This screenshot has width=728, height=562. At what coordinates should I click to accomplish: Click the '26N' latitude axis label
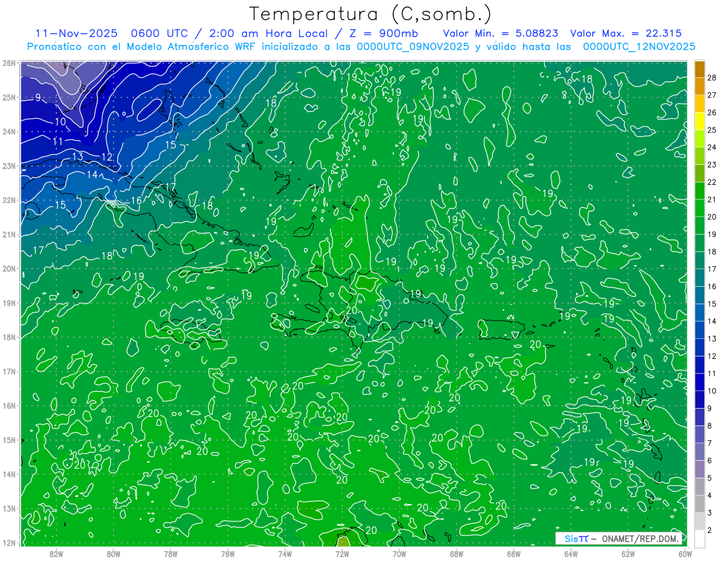click(8, 63)
